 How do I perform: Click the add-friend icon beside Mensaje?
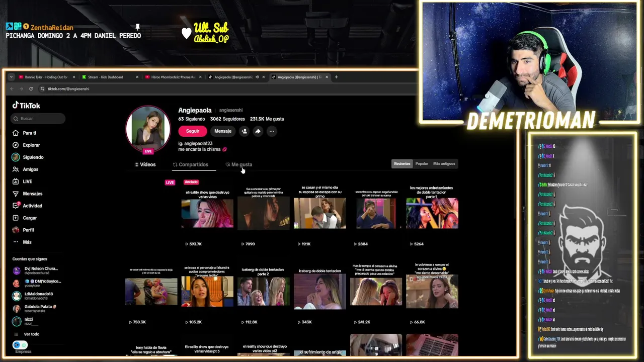pyautogui.click(x=244, y=131)
